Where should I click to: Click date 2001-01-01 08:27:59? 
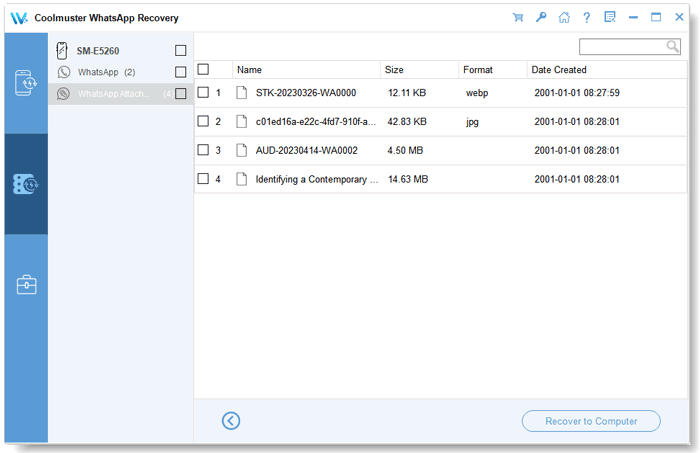click(577, 93)
